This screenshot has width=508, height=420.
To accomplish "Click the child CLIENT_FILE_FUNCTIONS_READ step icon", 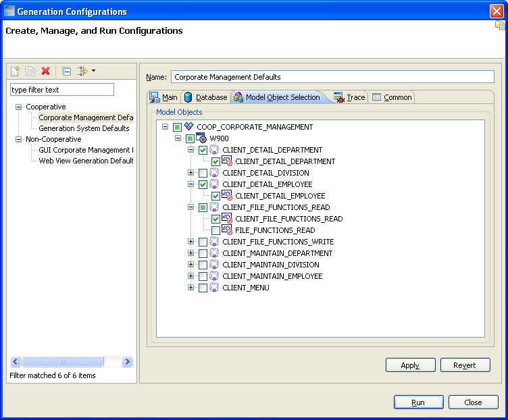I will coord(227,218).
